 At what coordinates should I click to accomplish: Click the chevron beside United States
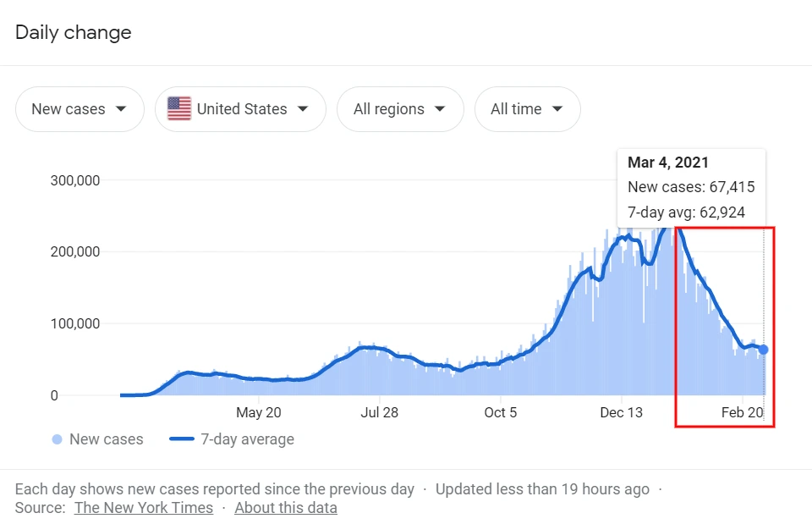coord(303,108)
